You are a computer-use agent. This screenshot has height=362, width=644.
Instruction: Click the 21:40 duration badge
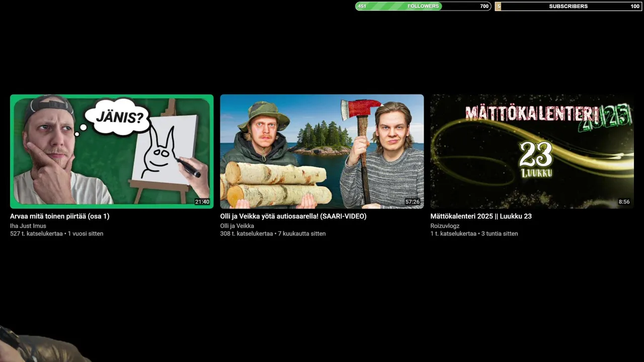click(202, 202)
